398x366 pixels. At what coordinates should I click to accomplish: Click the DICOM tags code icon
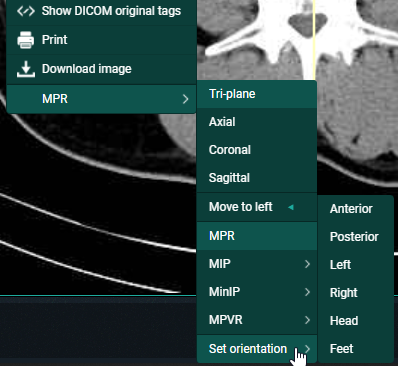coord(26,11)
